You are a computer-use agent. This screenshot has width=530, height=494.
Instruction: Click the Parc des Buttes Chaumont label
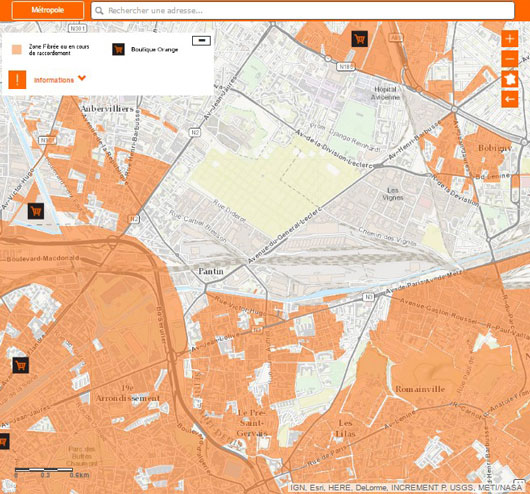point(81,456)
